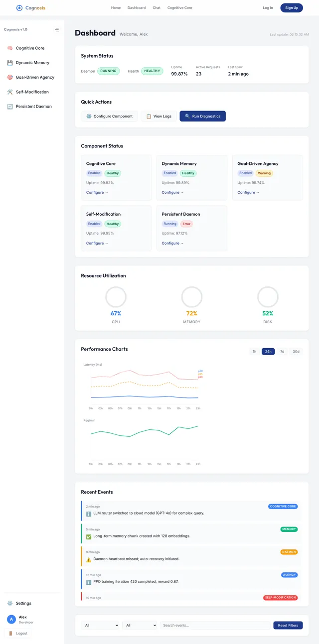
Task: Click the SELF-MODIFICATION event tag
Action: pos(281,598)
